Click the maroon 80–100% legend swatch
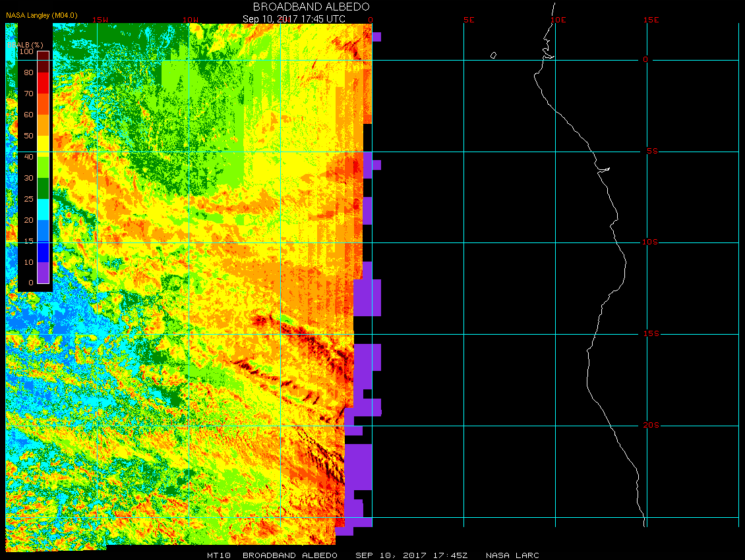Screen dimensions: 745x560 click(x=44, y=62)
